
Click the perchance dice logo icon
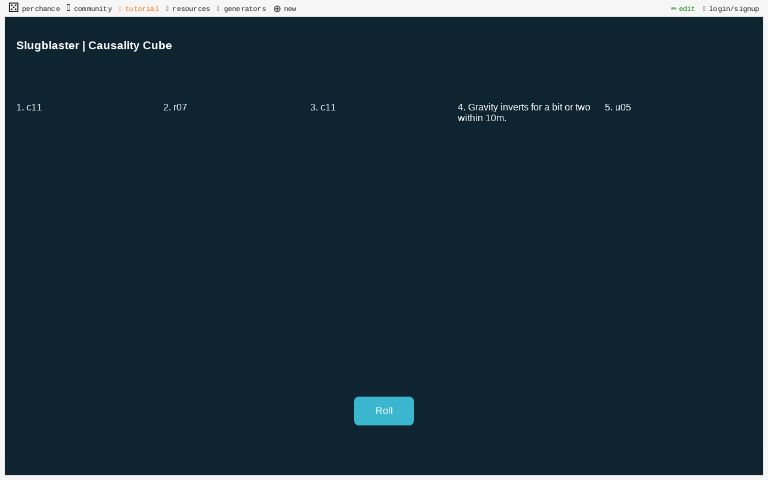pyautogui.click(x=13, y=8)
